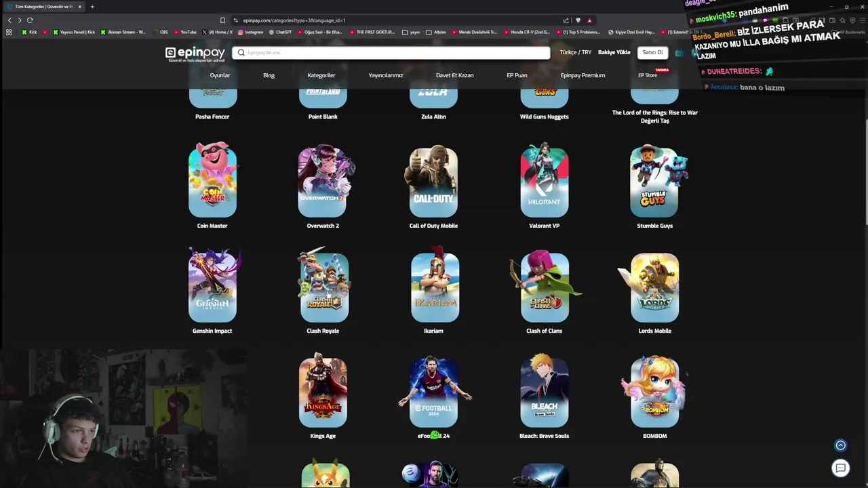Open the (4) Home / X bookmark
This screenshot has height=488, width=868.
tap(217, 32)
